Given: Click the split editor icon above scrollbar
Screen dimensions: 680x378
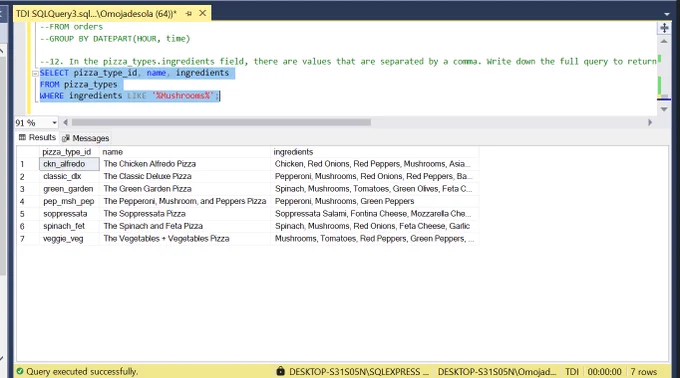Looking at the screenshot, I should (x=664, y=28).
